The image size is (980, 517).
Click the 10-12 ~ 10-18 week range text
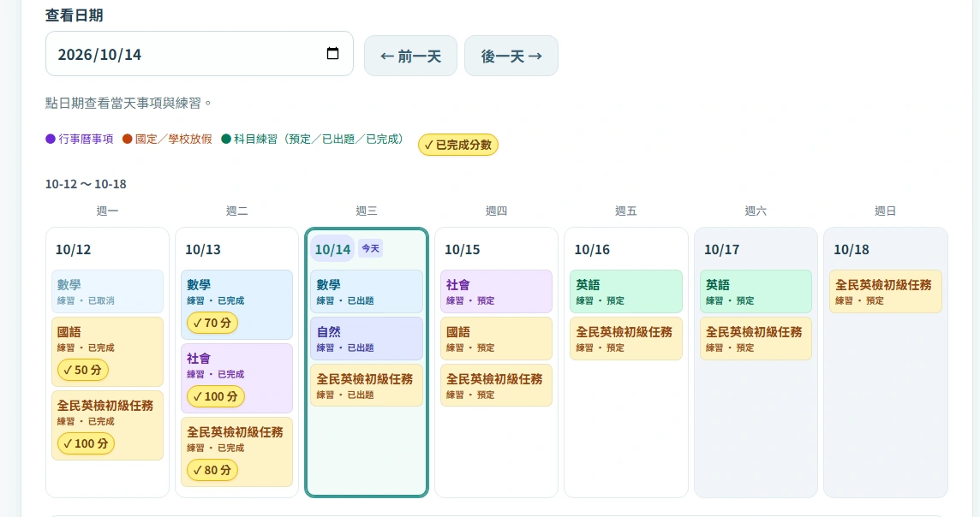click(x=86, y=184)
